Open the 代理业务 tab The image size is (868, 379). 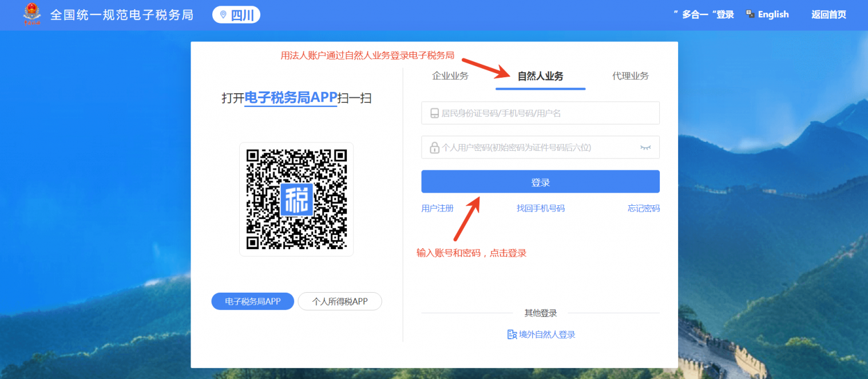click(631, 76)
